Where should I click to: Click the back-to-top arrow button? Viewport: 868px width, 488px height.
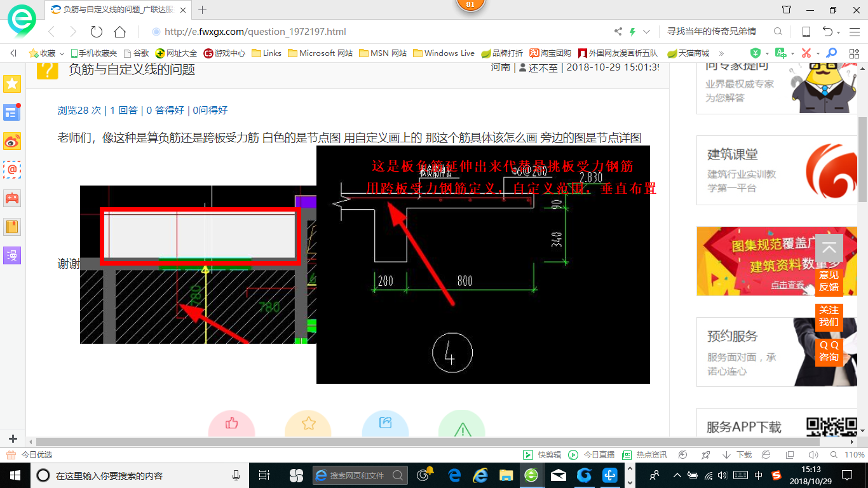click(x=829, y=248)
